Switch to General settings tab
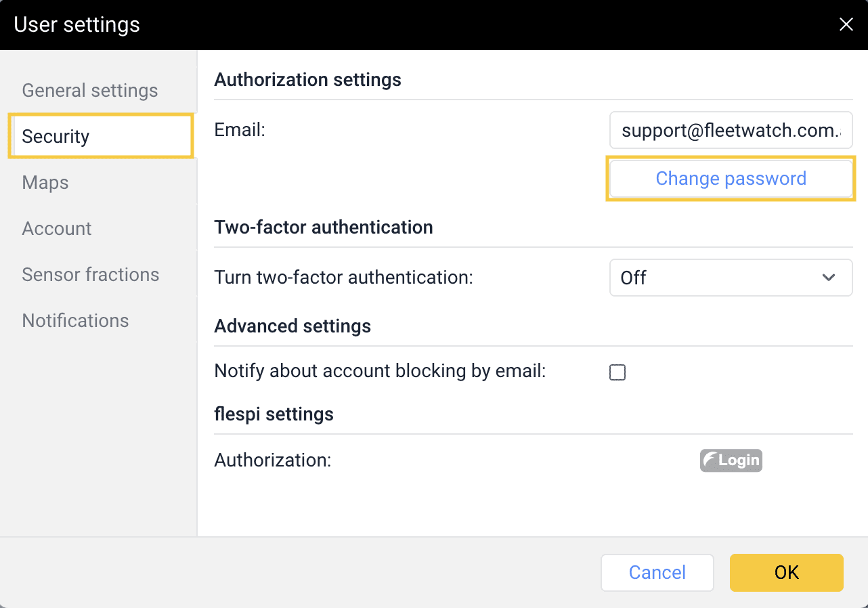 click(x=90, y=91)
